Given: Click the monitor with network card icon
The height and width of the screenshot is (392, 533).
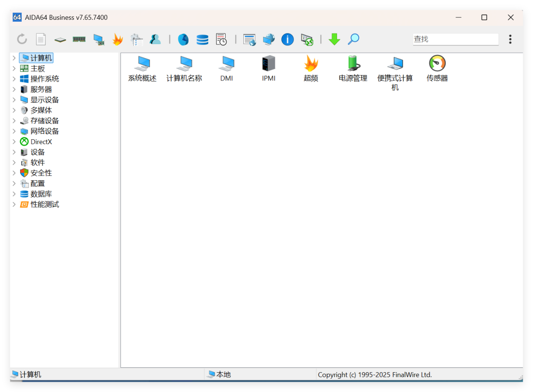Looking at the screenshot, I should (x=99, y=39).
